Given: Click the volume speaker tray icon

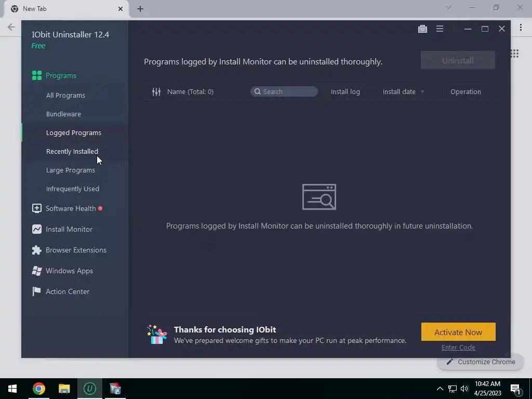Looking at the screenshot, I should (x=464, y=389).
